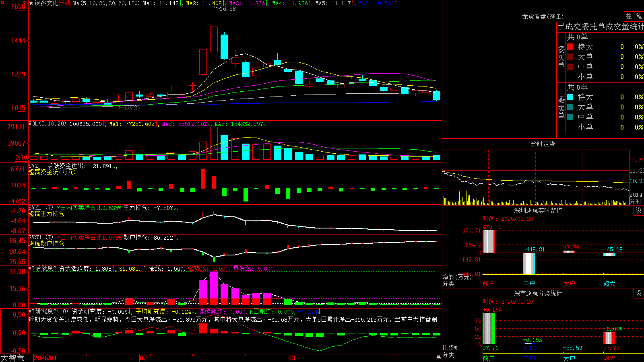644x362 pixels.
Task: Click the MA(5,10,20,30,60,120) parameters
Action: (106, 3)
